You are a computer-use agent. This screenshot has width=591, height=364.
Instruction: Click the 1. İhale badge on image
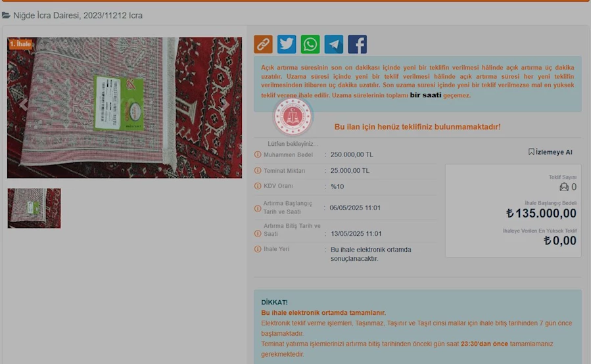[20, 44]
